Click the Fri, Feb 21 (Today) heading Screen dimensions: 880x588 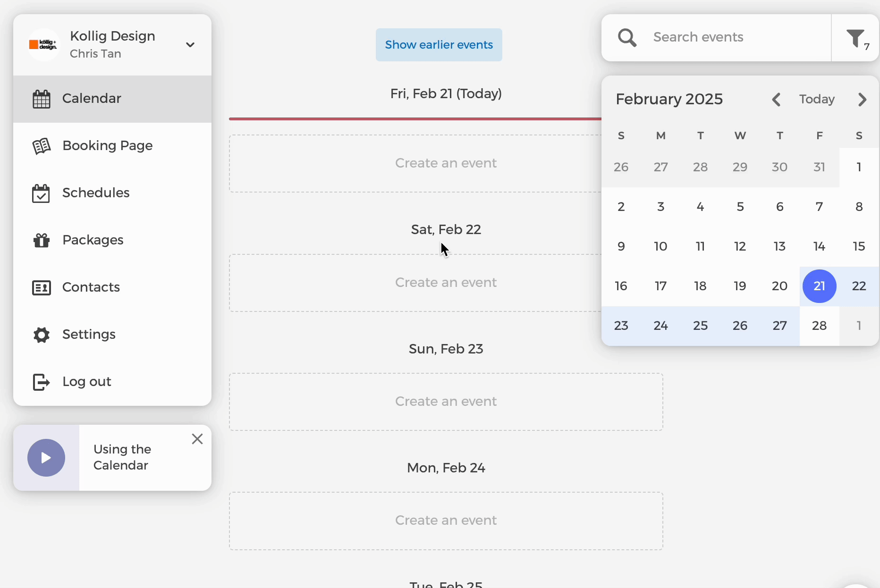click(x=446, y=94)
